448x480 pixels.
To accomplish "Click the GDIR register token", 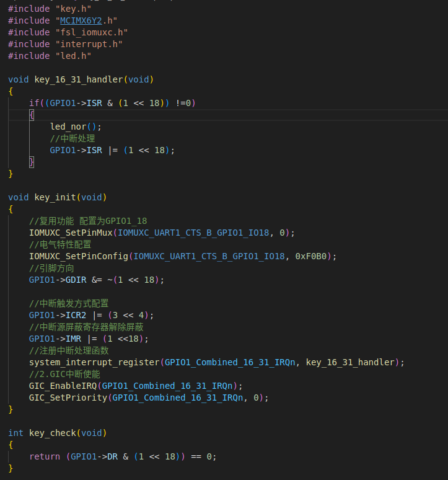I will pos(76,280).
